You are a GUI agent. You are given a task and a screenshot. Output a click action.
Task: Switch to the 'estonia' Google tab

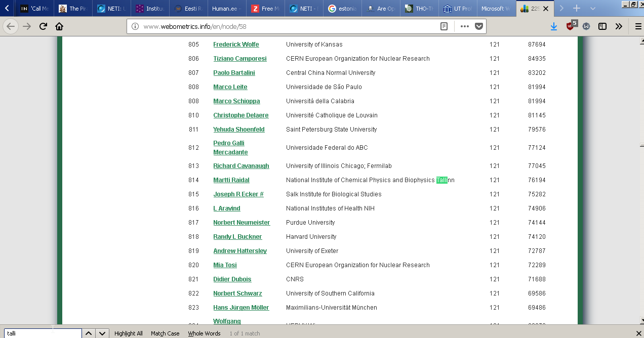pyautogui.click(x=342, y=9)
